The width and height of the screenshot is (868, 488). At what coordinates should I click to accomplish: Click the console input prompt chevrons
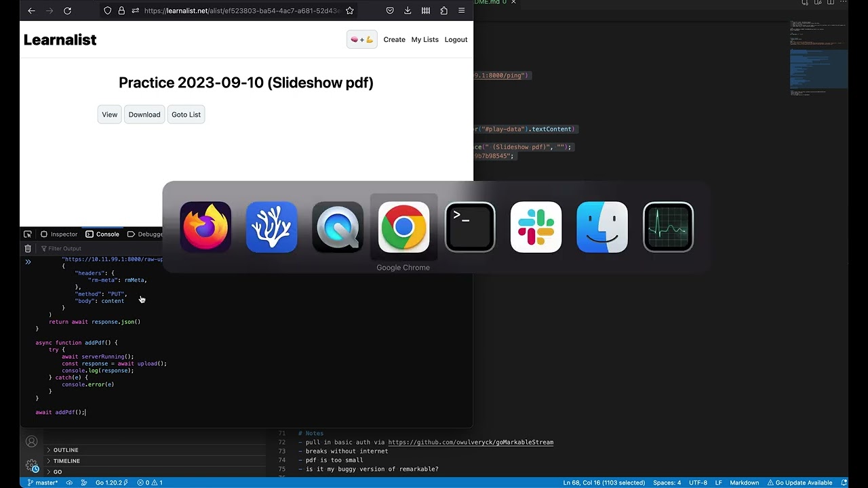point(28,262)
